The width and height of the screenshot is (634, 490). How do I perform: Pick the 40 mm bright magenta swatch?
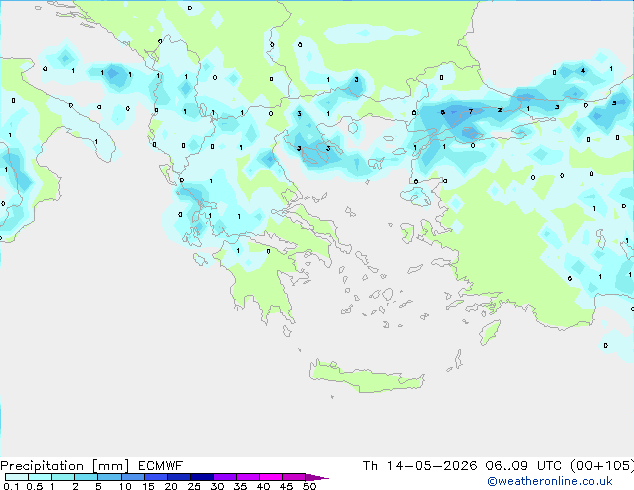pos(271,477)
